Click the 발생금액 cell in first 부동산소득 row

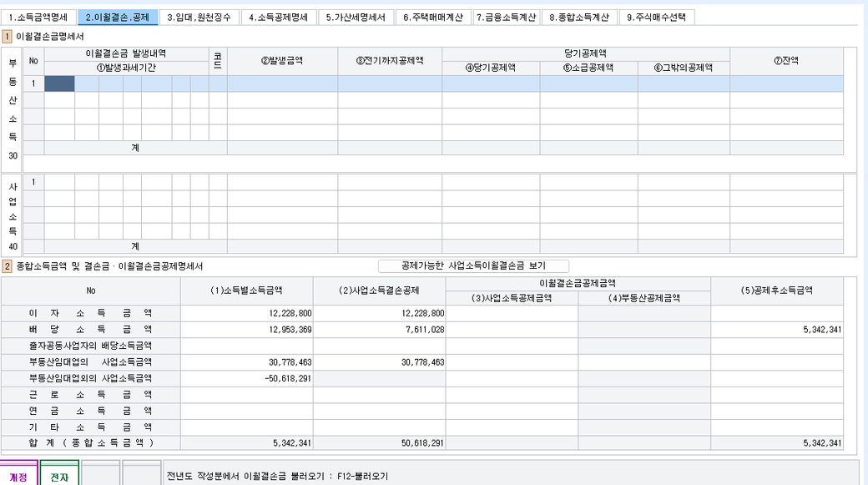click(282, 83)
